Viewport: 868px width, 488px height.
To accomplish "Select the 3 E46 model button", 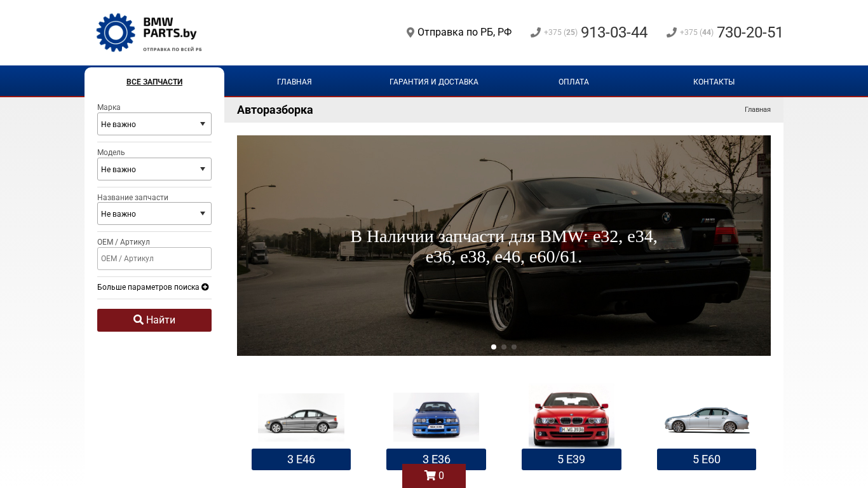I will (301, 459).
